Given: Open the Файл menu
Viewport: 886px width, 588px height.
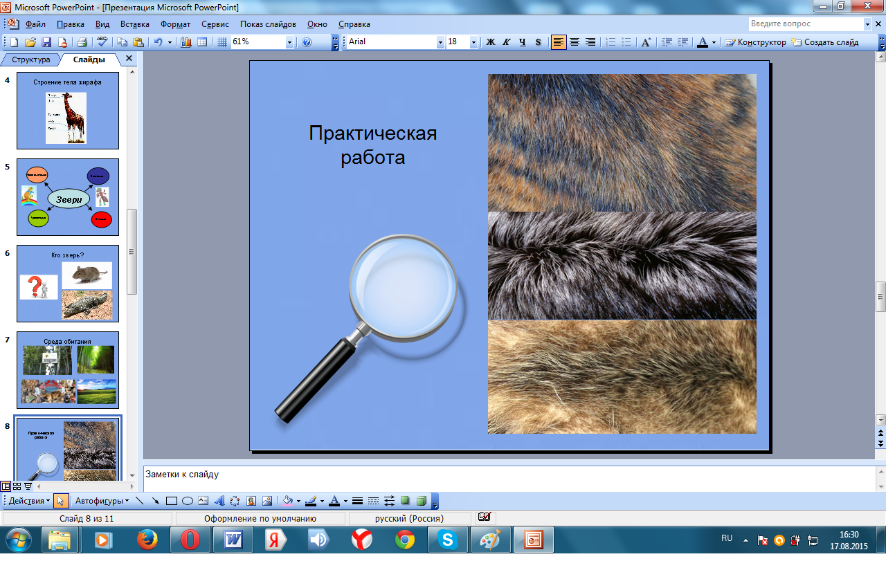Looking at the screenshot, I should point(35,24).
